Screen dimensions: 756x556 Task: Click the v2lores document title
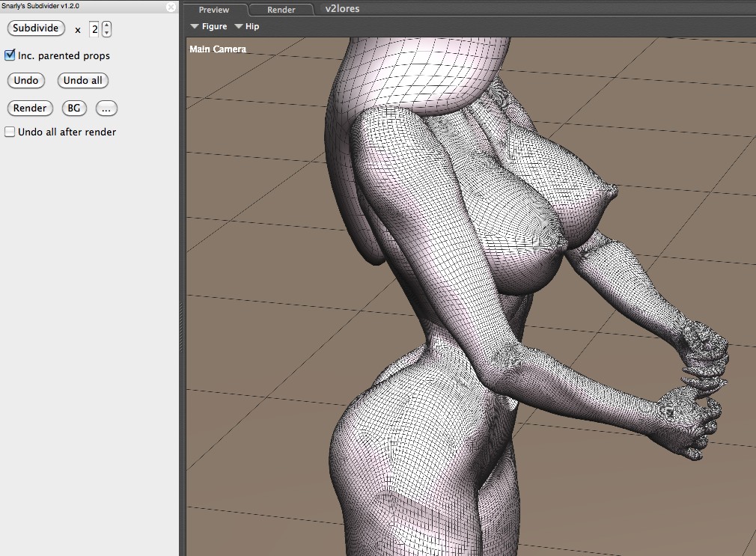[342, 9]
